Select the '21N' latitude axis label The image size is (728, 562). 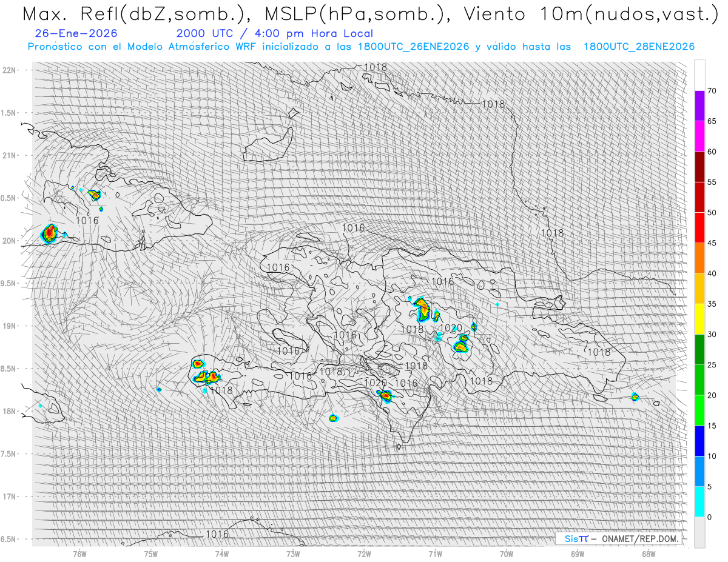click(x=9, y=156)
